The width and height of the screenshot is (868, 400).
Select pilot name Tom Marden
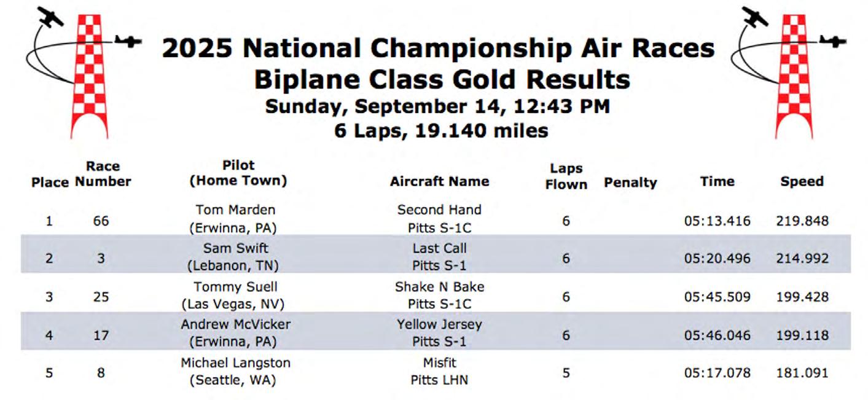[x=235, y=210]
